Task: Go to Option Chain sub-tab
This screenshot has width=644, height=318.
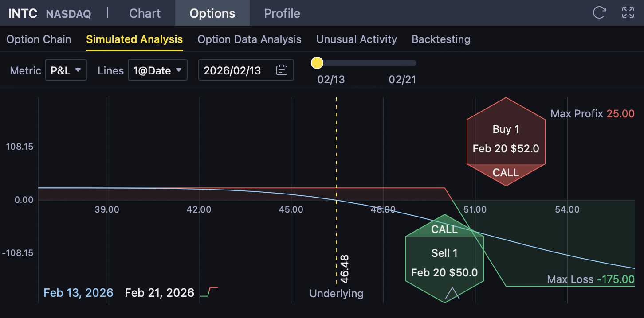Action: [x=39, y=39]
